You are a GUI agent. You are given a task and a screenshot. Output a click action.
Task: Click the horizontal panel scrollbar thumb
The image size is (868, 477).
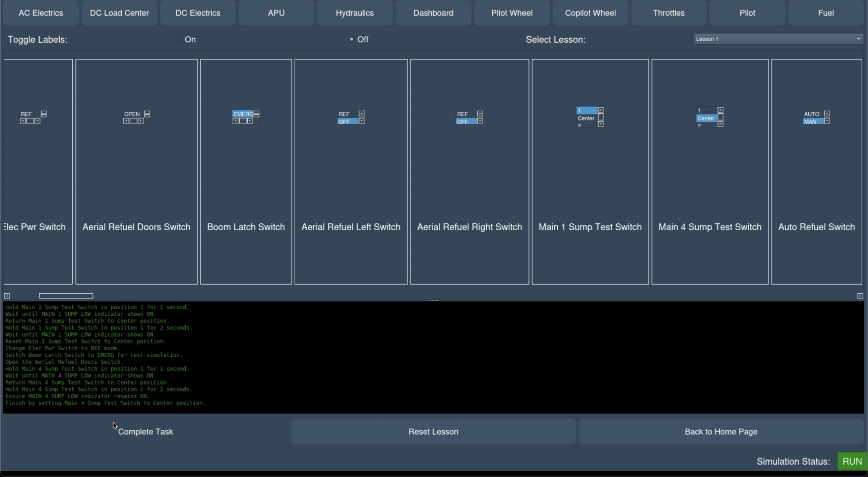click(x=66, y=296)
